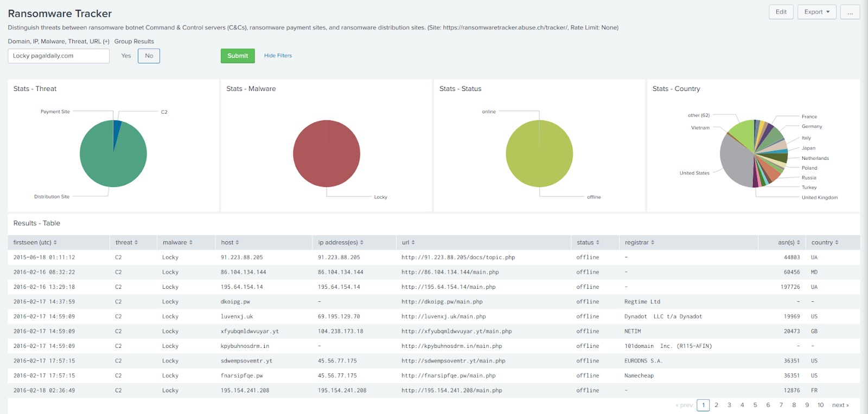Sort table by status column

588,243
